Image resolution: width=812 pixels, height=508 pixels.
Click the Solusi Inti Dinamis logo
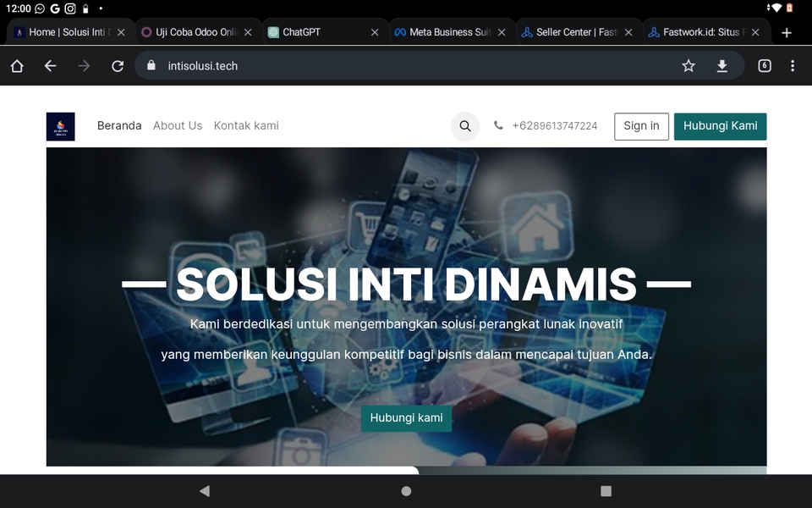click(60, 126)
